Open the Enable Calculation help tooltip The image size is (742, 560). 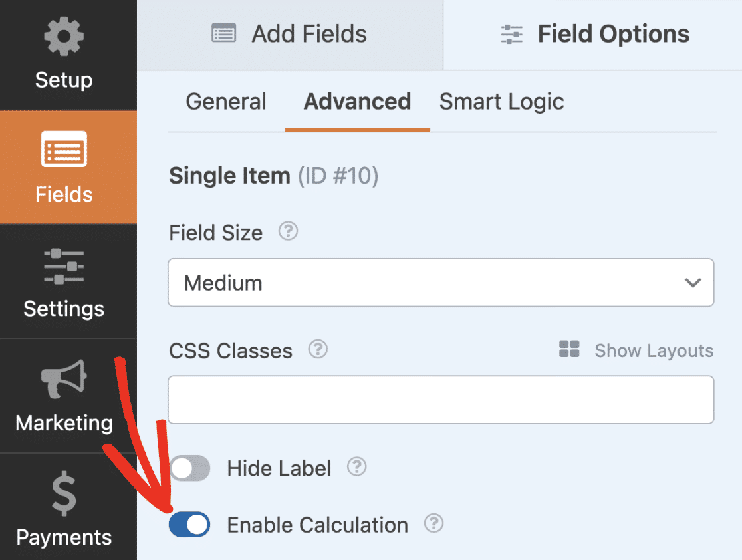433,524
